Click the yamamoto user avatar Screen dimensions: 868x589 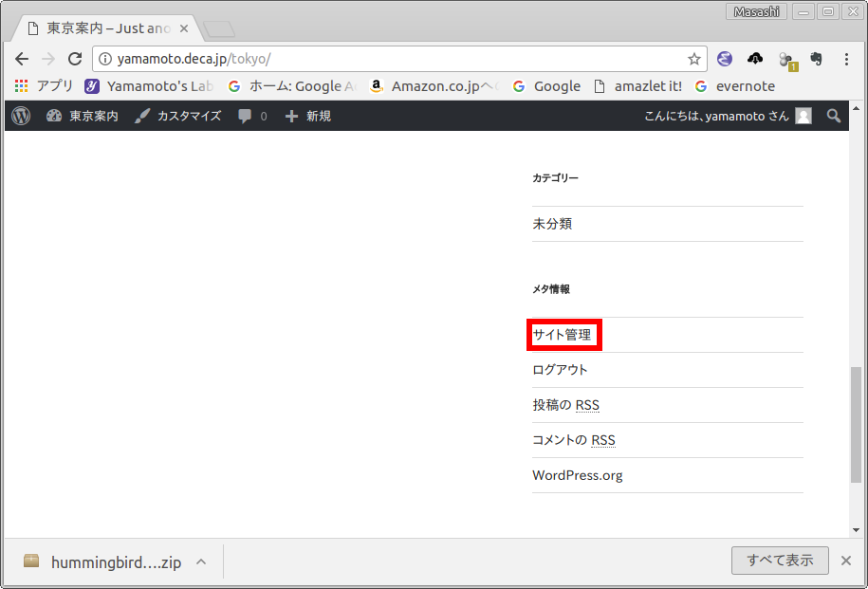point(803,116)
